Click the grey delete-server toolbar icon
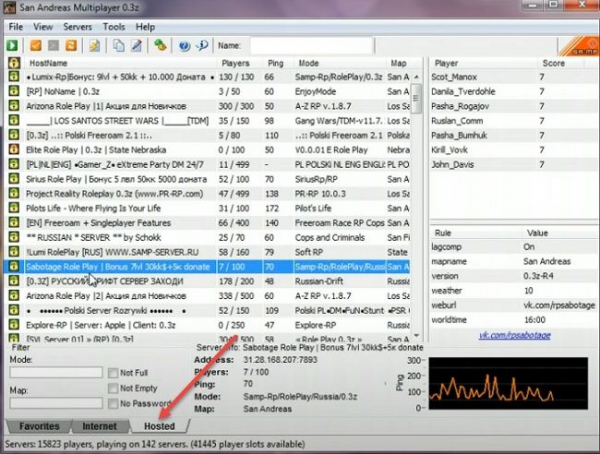600x454 pixels. pos(54,46)
